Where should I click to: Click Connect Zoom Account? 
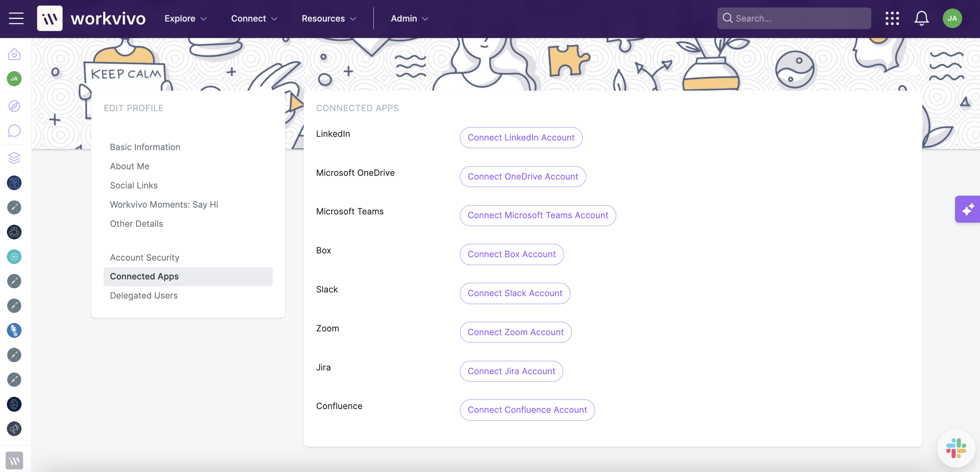pyautogui.click(x=516, y=332)
